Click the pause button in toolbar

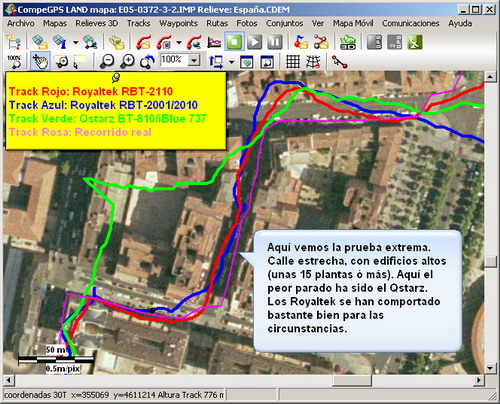point(275,42)
